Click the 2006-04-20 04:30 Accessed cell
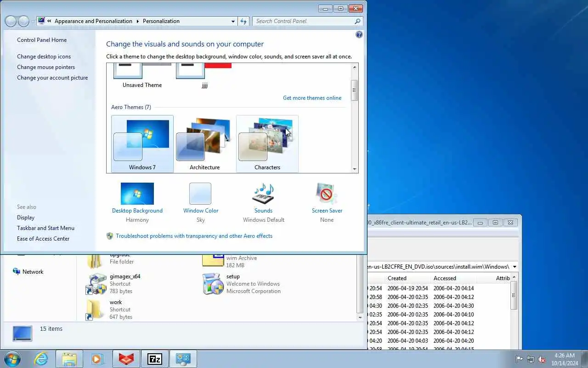Screen dimensions: 588x368 (453, 306)
